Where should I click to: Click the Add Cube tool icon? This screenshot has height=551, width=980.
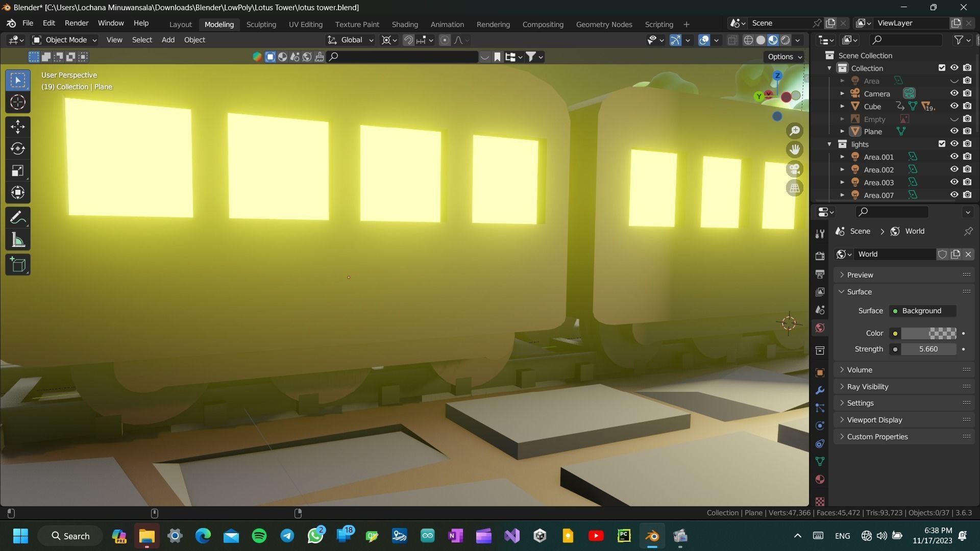(18, 265)
